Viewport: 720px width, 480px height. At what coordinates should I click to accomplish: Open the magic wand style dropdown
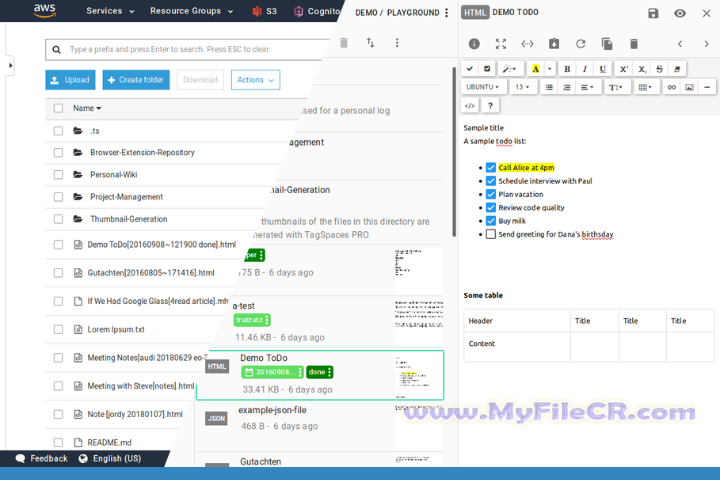pos(509,69)
